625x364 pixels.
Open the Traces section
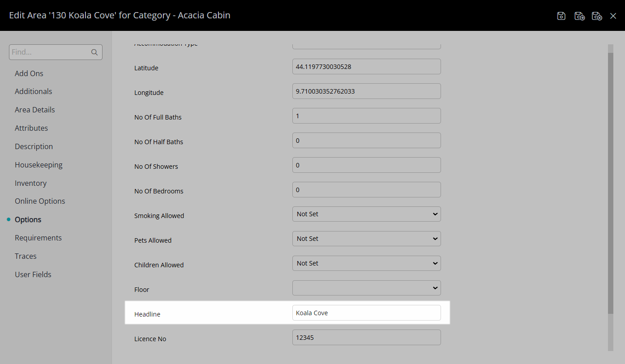(26, 256)
